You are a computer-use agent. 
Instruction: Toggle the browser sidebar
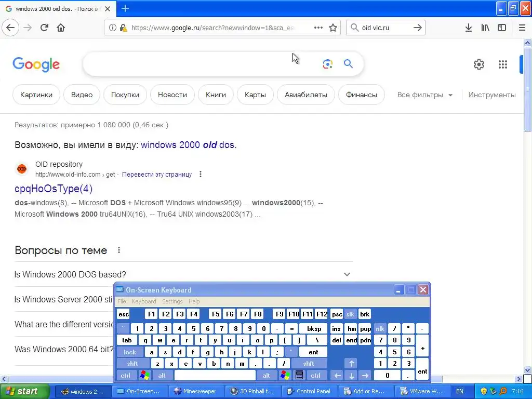(502, 28)
